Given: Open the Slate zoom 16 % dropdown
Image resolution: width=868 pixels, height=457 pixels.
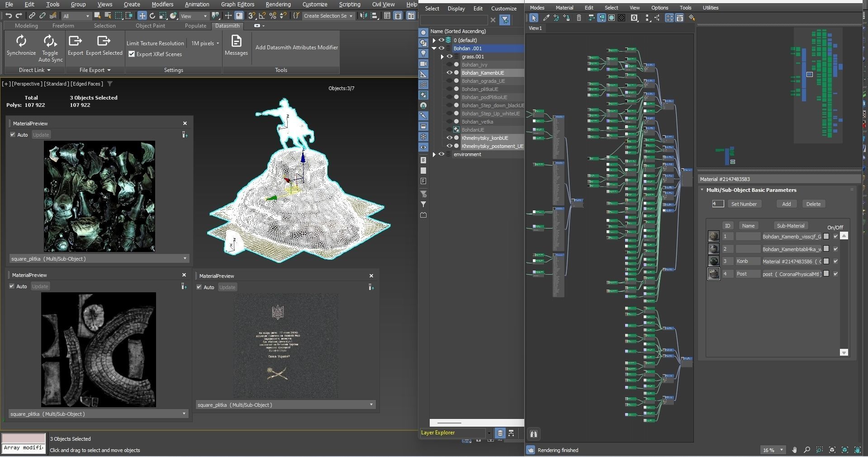Looking at the screenshot, I should coord(772,450).
